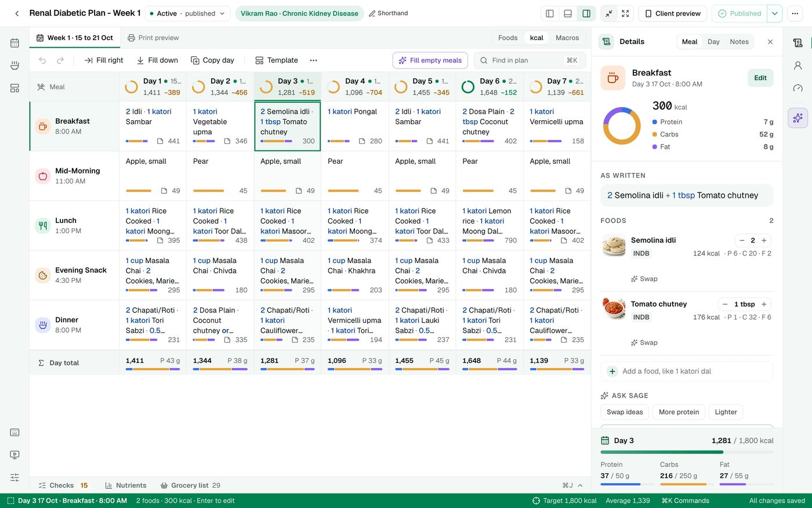Click the More protein suggestion chip
Screen dimensions: 812x508
(x=679, y=412)
